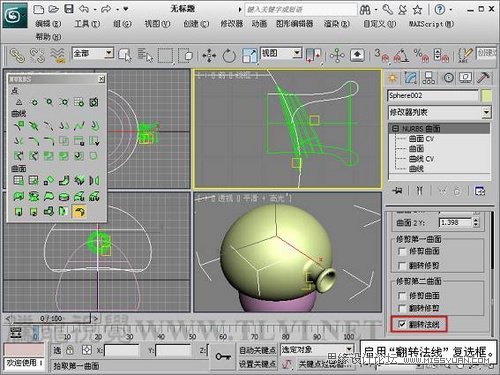Check 翻转修剪 under 修剪第二曲面
The height and width of the screenshot is (375, 500).
(402, 308)
